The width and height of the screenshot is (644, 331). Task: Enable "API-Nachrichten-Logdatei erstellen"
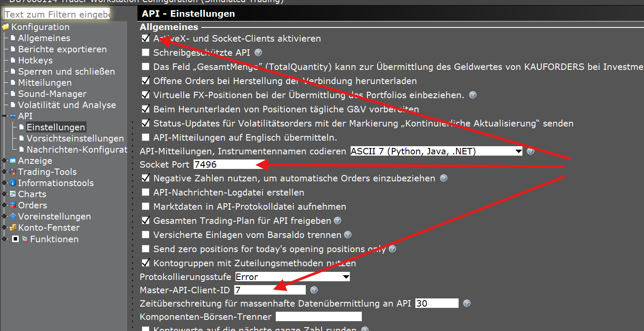146,193
